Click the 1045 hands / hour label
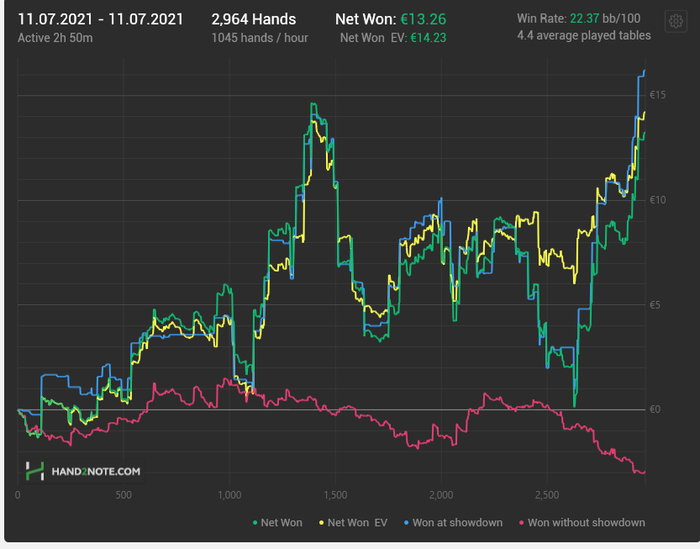 pyautogui.click(x=260, y=38)
